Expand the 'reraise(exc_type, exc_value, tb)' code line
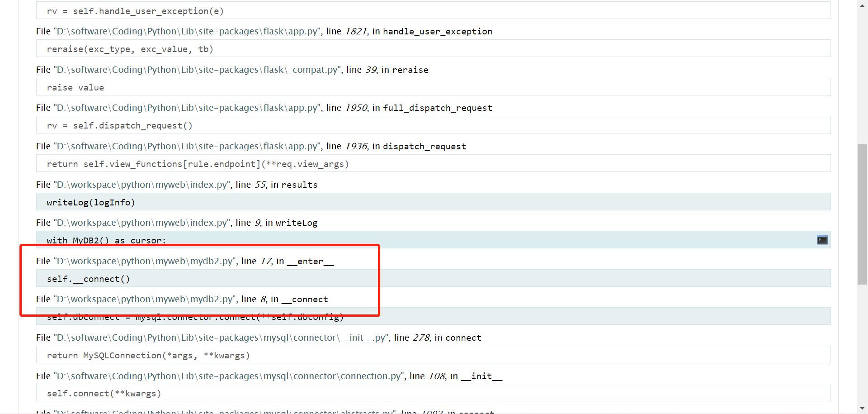The height and width of the screenshot is (414, 868). (x=433, y=48)
